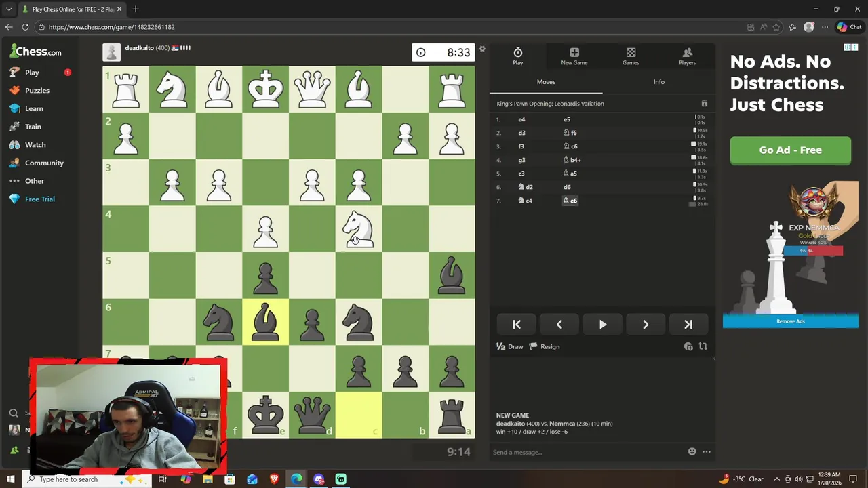Select move d3 in move list
Viewport: 868px width, 488px height.
521,133
